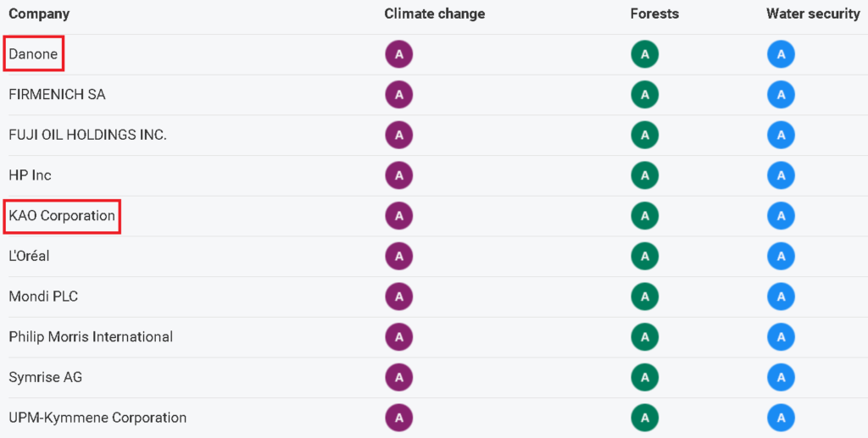The height and width of the screenshot is (438, 868).
Task: Open the Danone company entry
Action: 33,55
